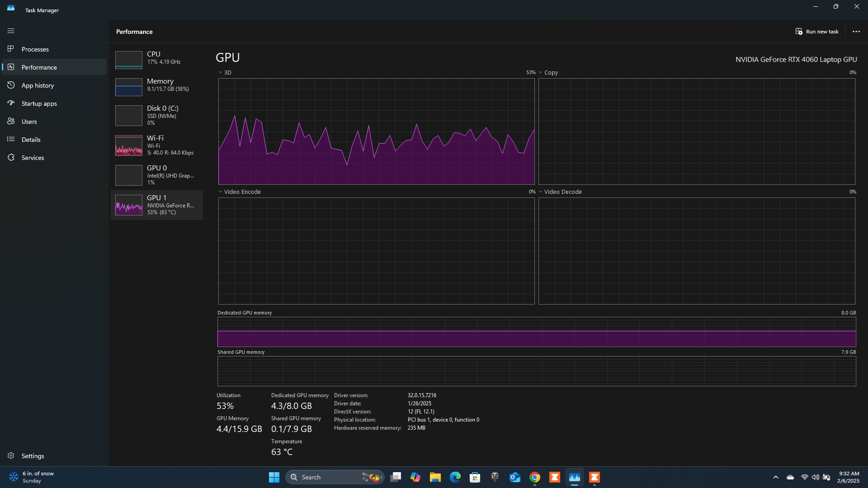Open Startup apps via its icon
This screenshot has height=488, width=868.
click(x=11, y=103)
